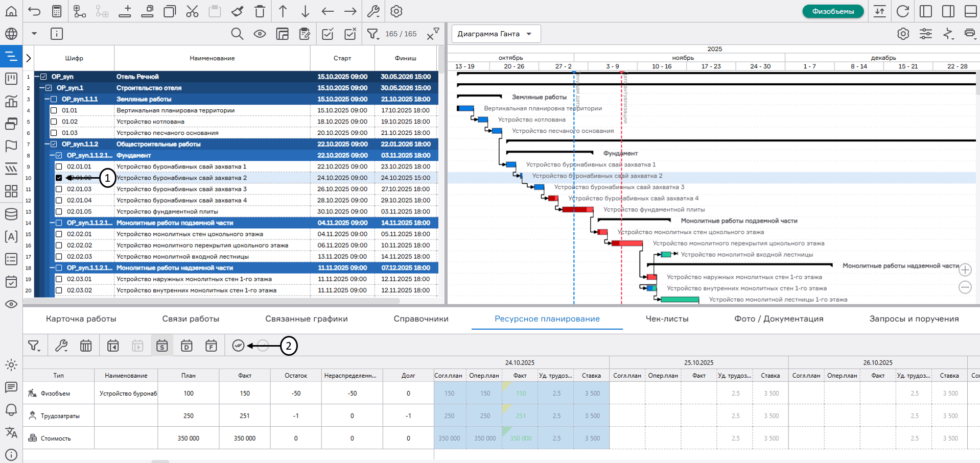Click the Наименование column header
The image size is (980, 463).
click(x=212, y=58)
